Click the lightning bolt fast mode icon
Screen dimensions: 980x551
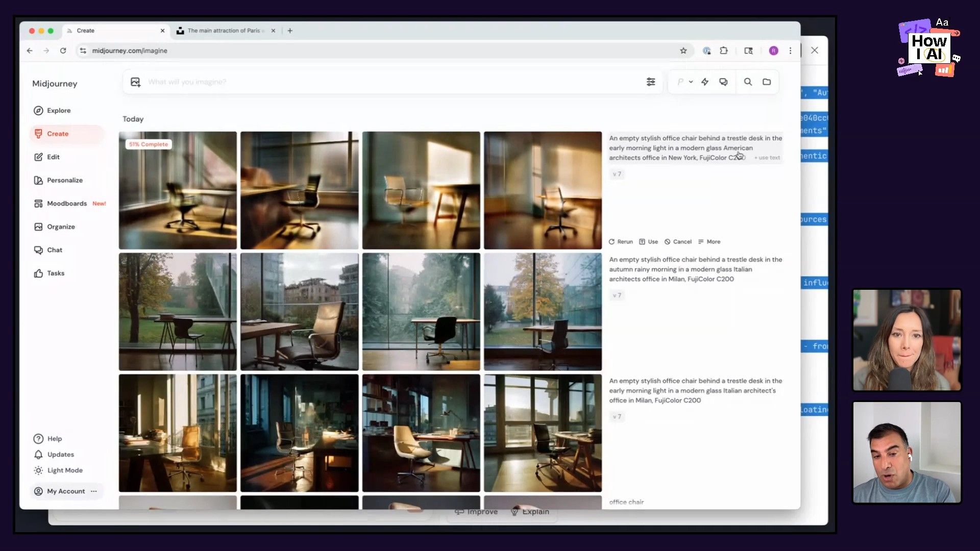coord(705,82)
